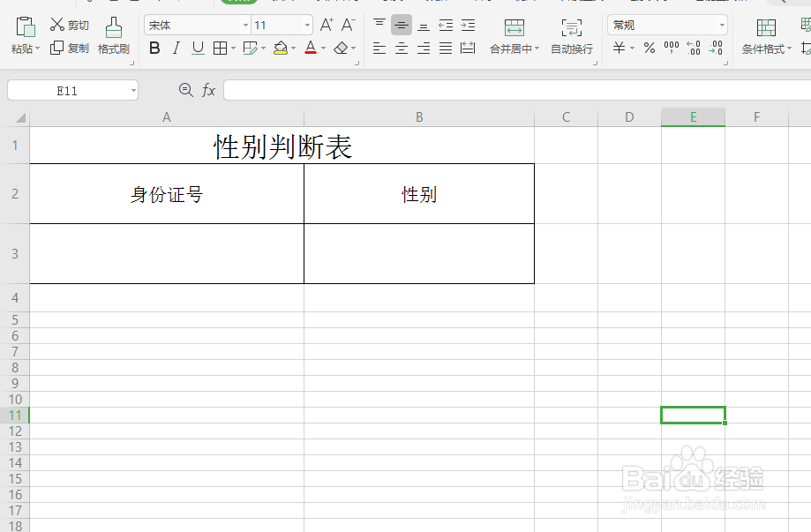Viewport: 811px width, 532px height.
Task: Click the increase indent icon
Action: coord(468,25)
